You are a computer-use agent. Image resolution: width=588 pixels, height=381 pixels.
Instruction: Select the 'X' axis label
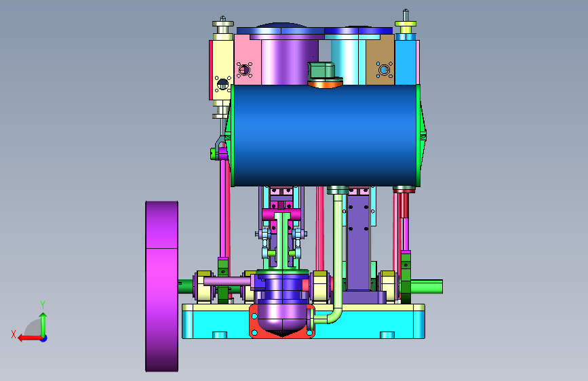coord(14,334)
